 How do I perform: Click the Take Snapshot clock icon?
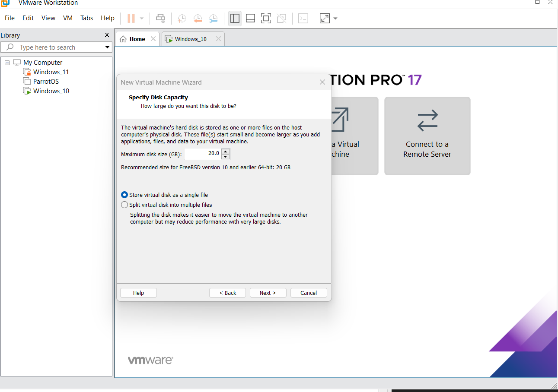pyautogui.click(x=182, y=18)
